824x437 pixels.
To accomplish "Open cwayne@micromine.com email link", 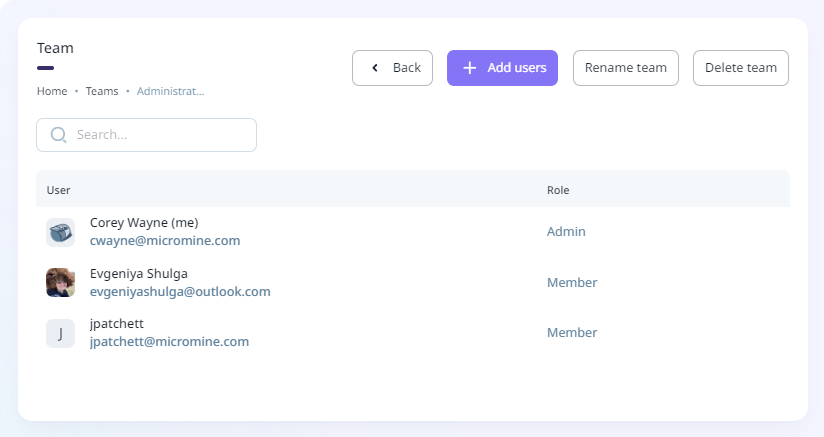I will click(x=165, y=241).
